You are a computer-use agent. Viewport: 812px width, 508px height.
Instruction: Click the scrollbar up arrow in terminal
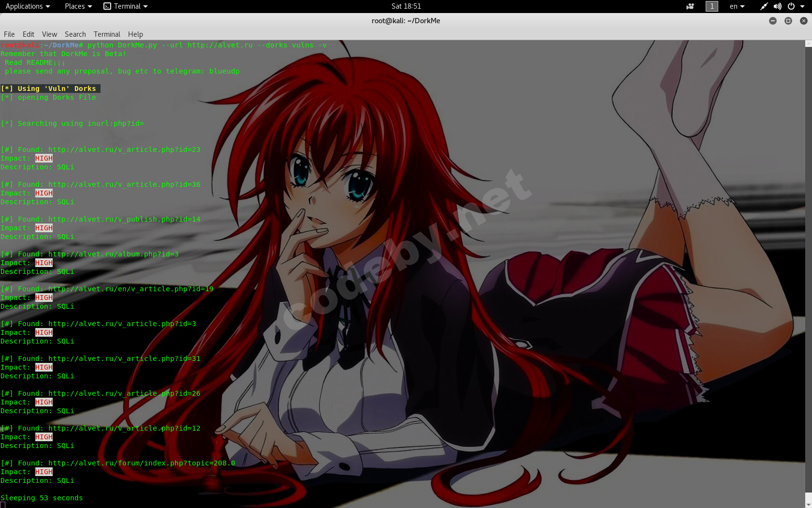[x=808, y=44]
